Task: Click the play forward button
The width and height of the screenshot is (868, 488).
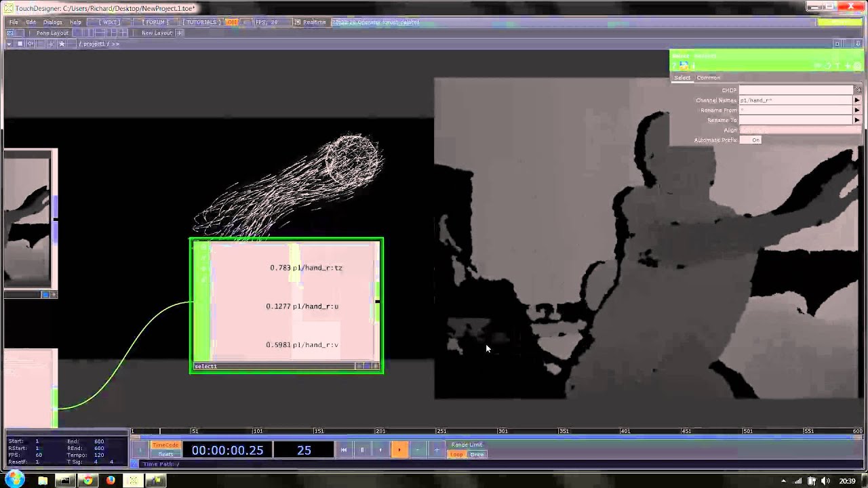Action: tap(399, 449)
